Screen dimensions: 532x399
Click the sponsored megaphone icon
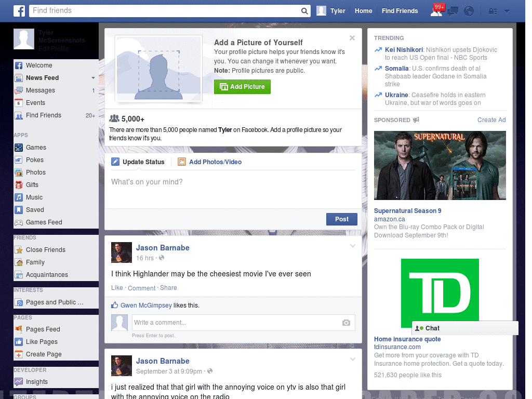(416, 120)
